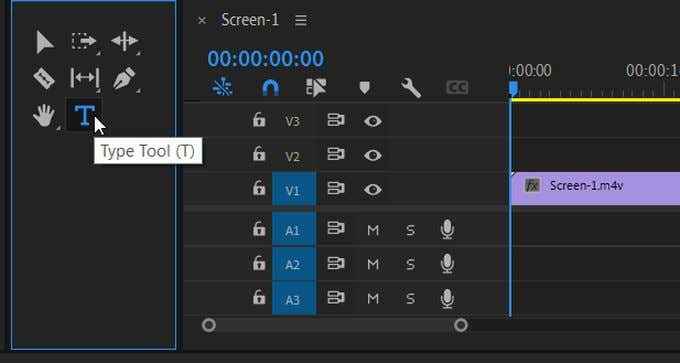
Task: Target the A2 audio track header
Action: (x=294, y=264)
